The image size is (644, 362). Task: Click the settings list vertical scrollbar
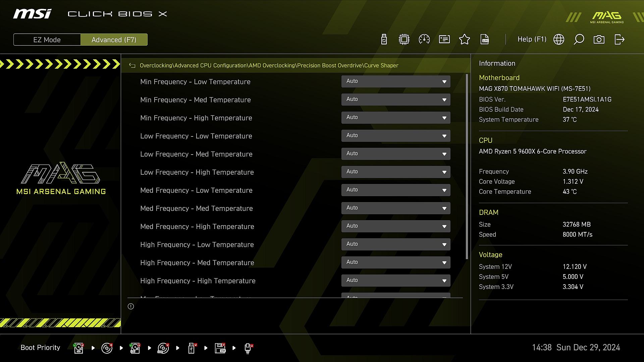click(467, 167)
